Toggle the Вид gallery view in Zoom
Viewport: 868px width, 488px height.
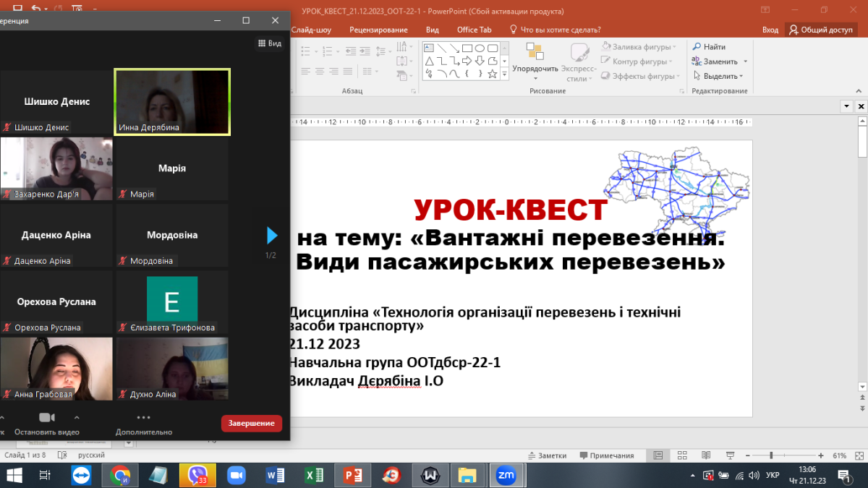(x=270, y=43)
